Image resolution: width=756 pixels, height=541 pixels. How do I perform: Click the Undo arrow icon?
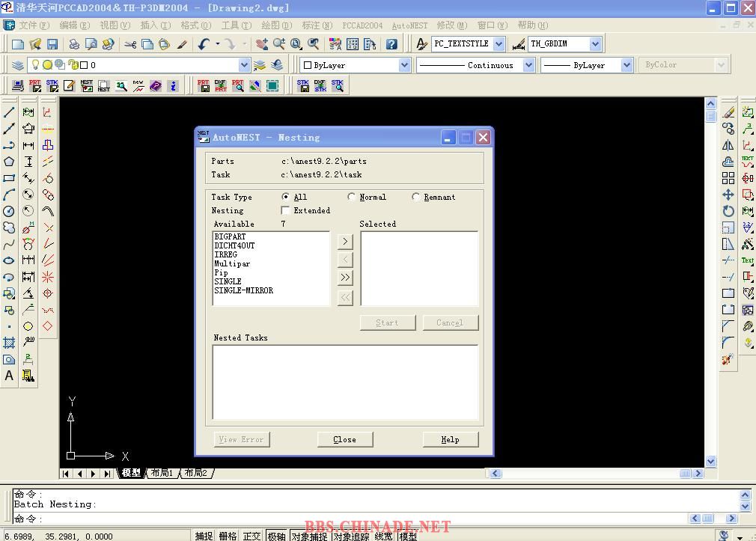pos(204,44)
